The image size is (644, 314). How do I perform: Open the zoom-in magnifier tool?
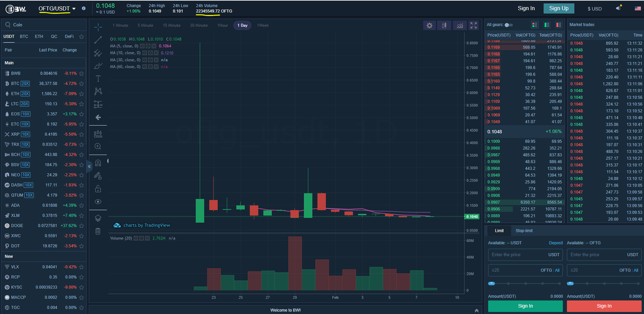tap(98, 146)
